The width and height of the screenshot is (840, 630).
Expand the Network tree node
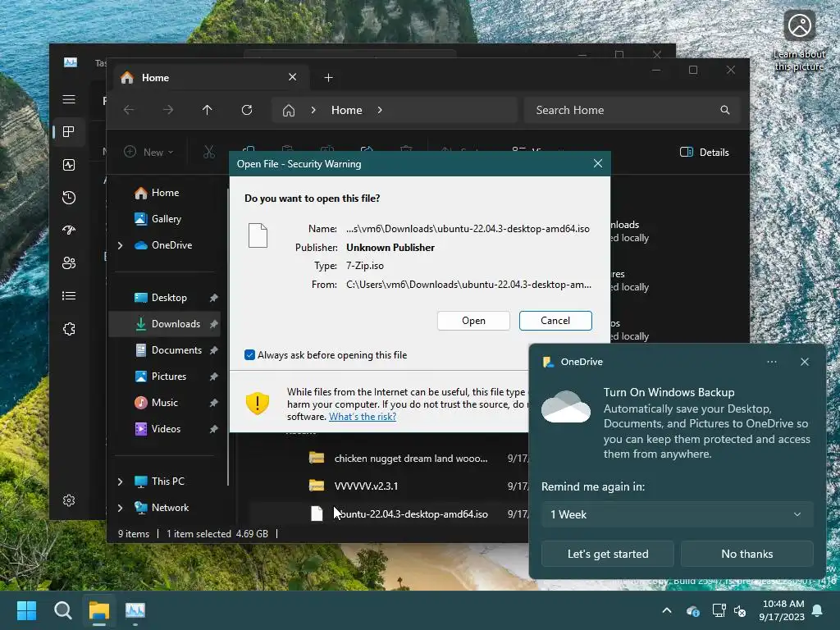120,508
